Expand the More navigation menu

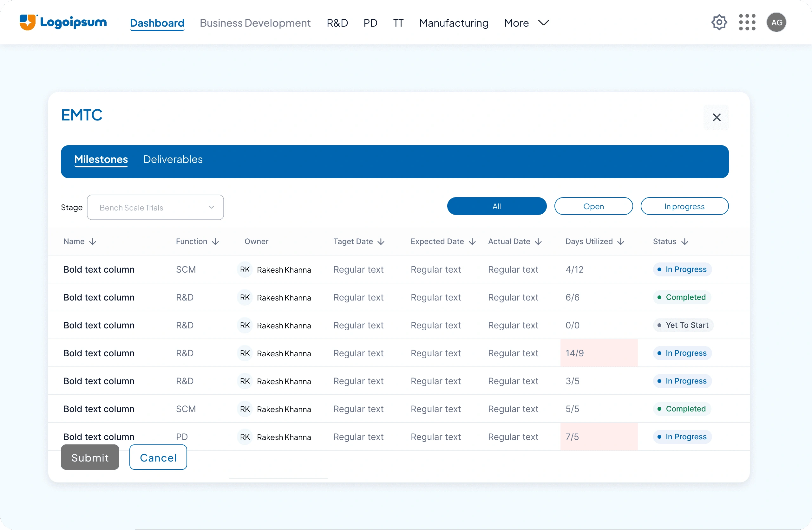tap(527, 23)
